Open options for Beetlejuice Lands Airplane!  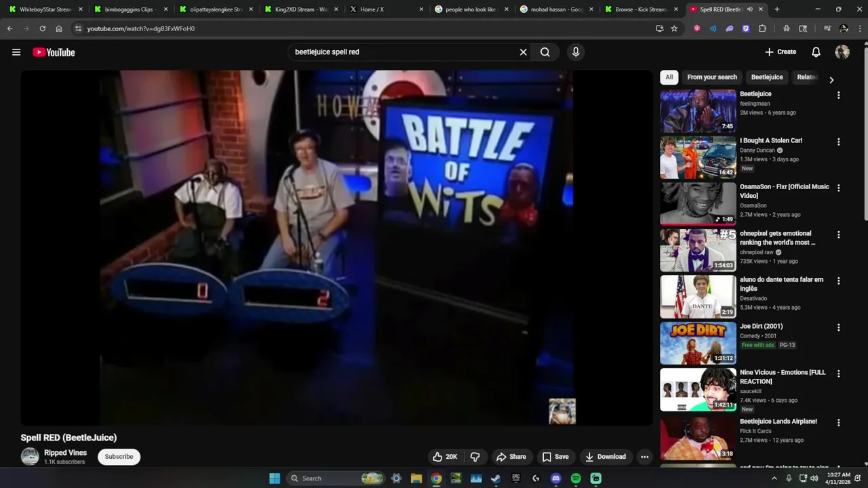pyautogui.click(x=839, y=423)
